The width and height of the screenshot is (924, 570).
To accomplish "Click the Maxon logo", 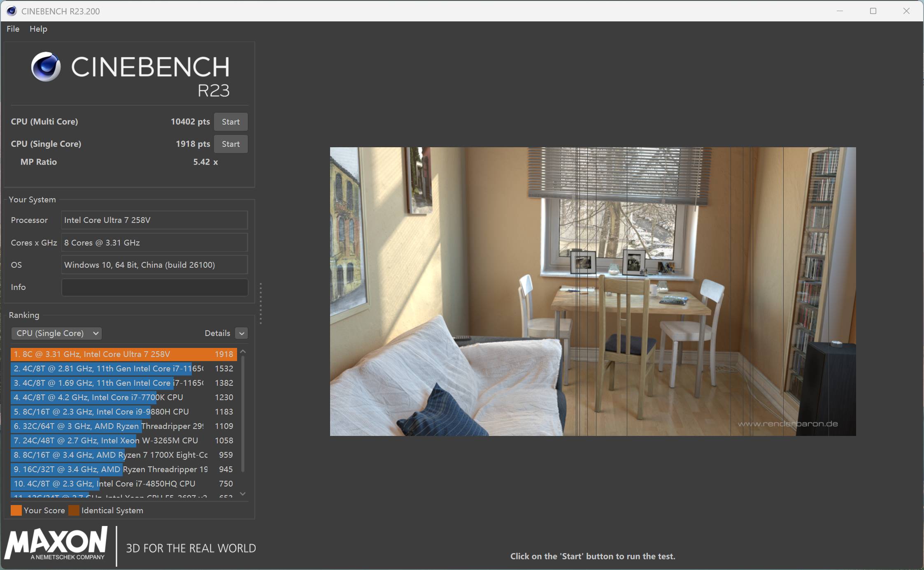I will [56, 544].
